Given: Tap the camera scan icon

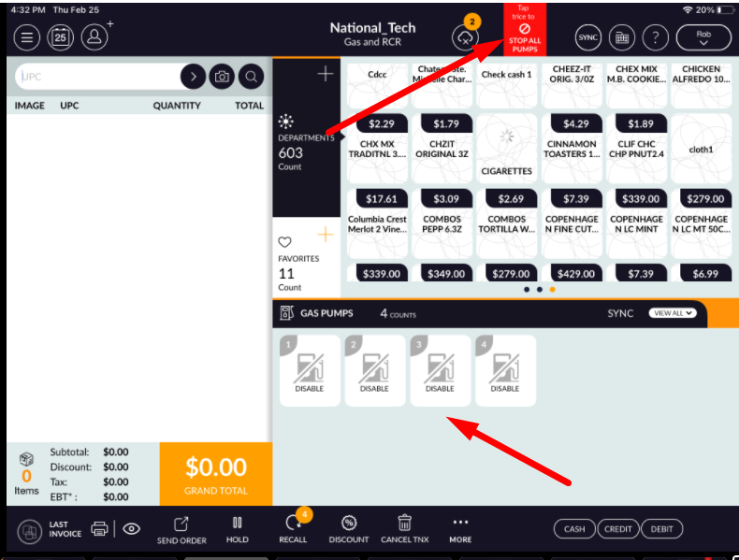Looking at the screenshot, I should pos(222,77).
